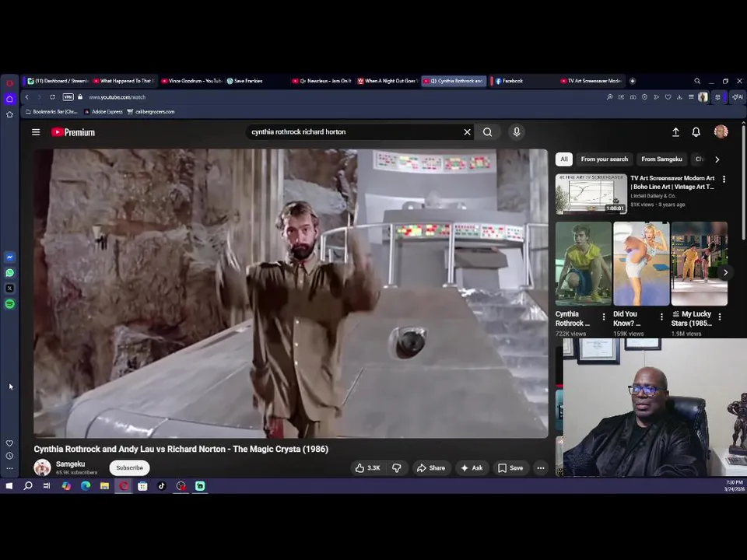
Task: Open Spotify in Opera sidebar
Action: pyautogui.click(x=9, y=304)
